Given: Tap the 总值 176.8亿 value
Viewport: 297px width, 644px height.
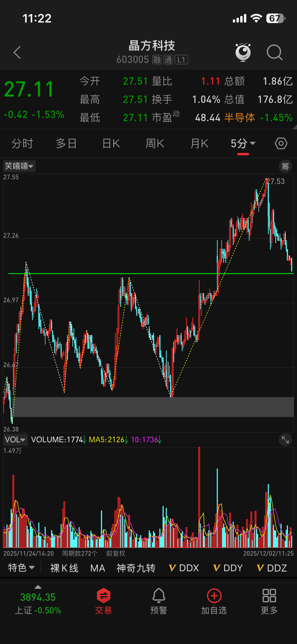Looking at the screenshot, I should [x=275, y=100].
